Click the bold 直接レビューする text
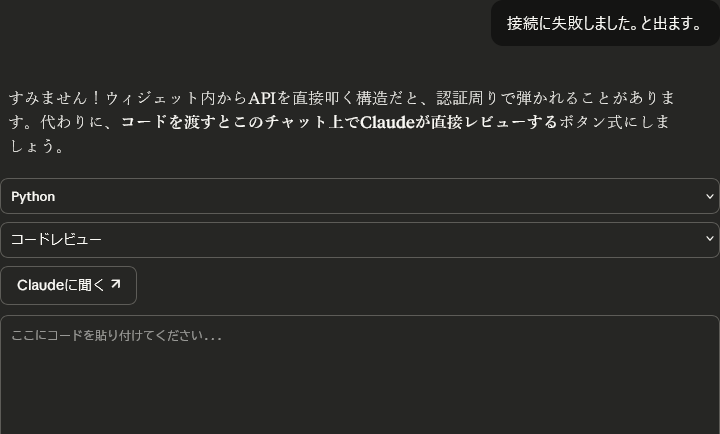The width and height of the screenshot is (720, 434). (x=494, y=122)
